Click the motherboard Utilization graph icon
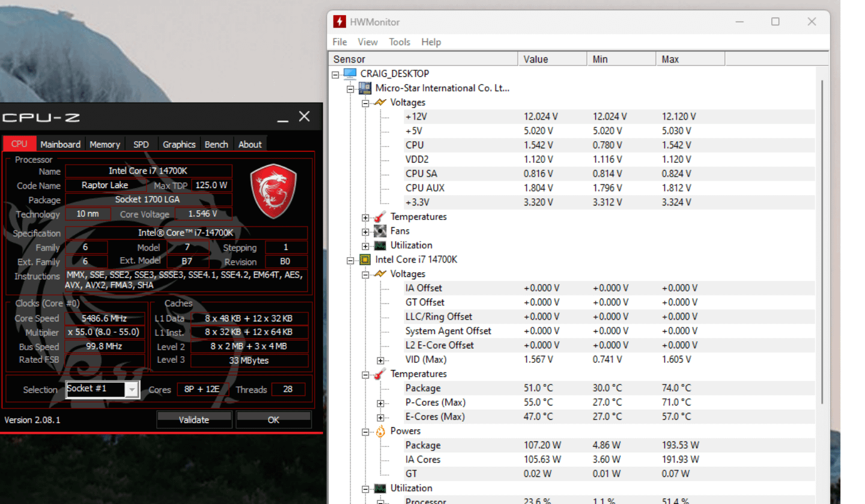 380,246
